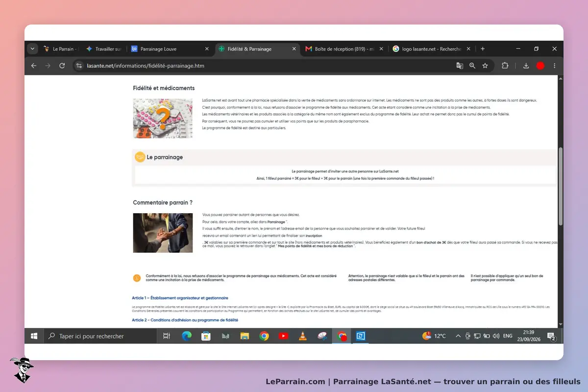Screen dimensions: 588x392
Task: Open the active Chrome window taskbar icon
Action: pos(342,336)
